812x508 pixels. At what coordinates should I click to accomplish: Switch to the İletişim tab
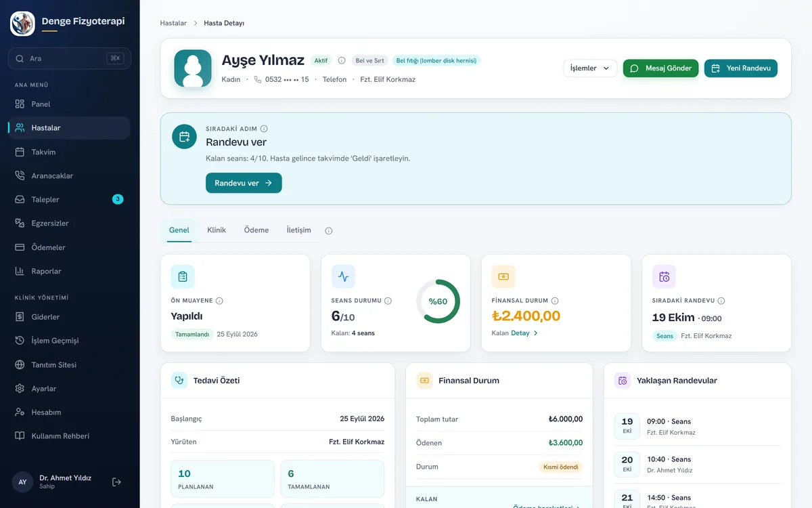[x=299, y=230]
